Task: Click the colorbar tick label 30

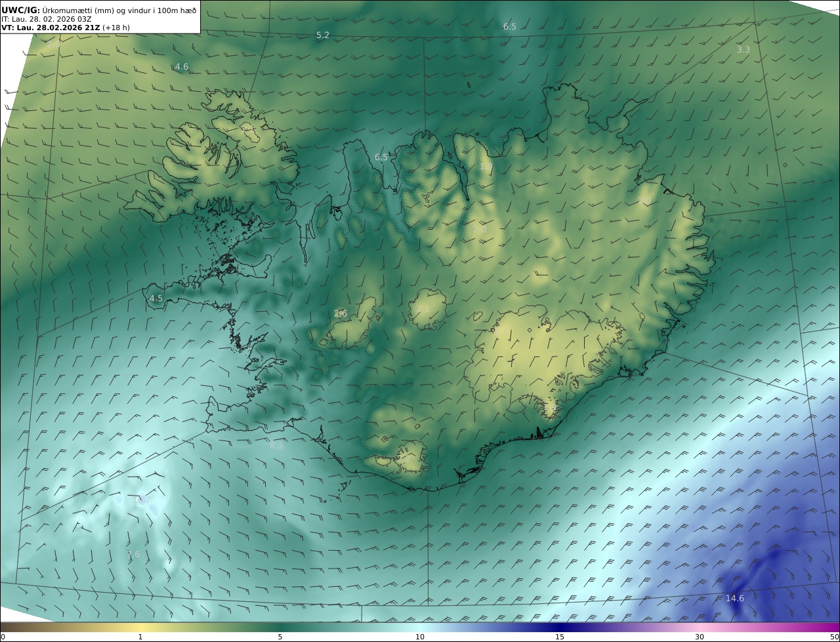Action: click(700, 637)
